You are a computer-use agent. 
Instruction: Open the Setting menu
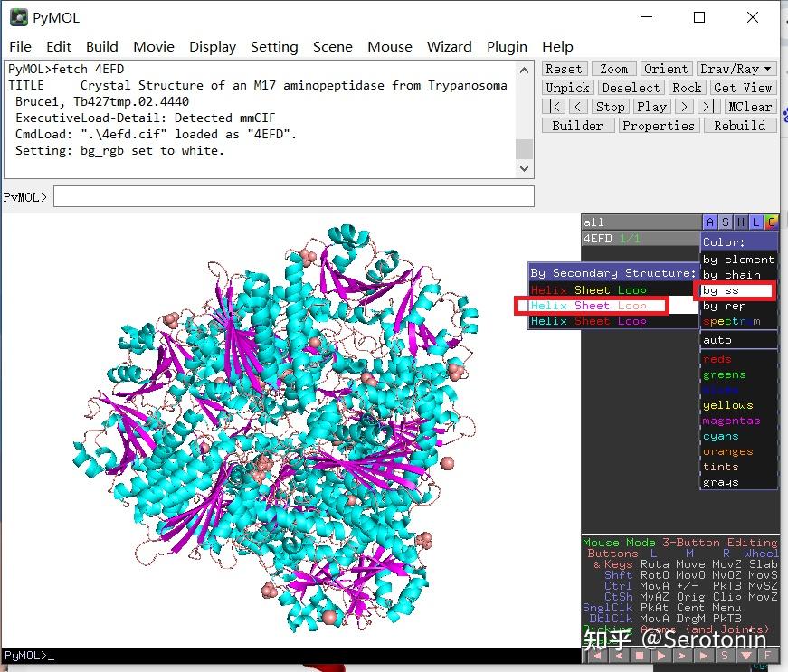coord(274,47)
